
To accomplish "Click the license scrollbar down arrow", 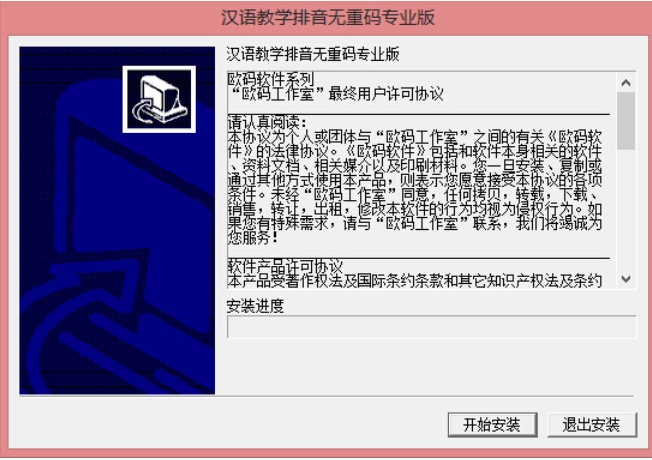I will click(x=626, y=279).
